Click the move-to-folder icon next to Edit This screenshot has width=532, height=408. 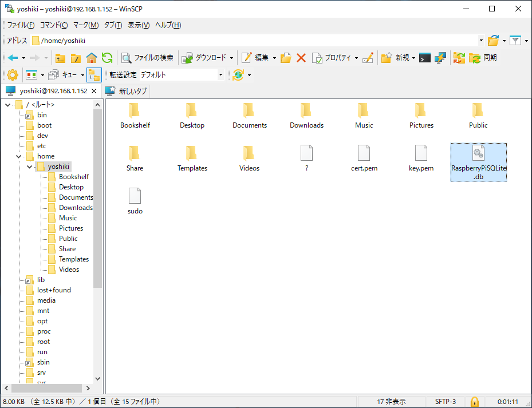(x=286, y=58)
